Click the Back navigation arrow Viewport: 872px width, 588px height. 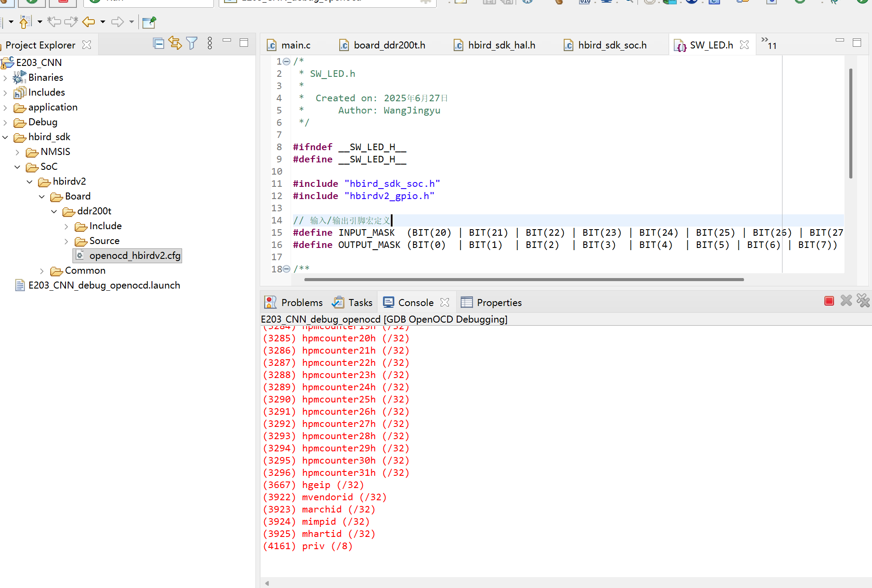pyautogui.click(x=89, y=21)
